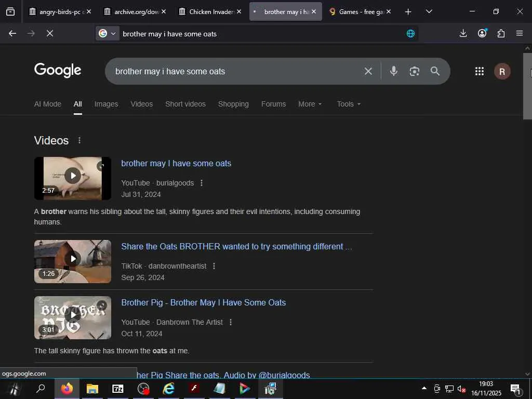Viewport: 532px width, 399px height.
Task: Play Brother Pig thumbnail 3:01
Action: coord(73,318)
